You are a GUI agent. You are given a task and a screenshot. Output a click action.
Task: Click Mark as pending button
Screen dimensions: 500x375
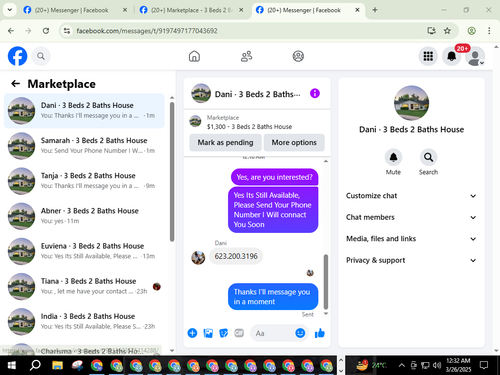[225, 143]
